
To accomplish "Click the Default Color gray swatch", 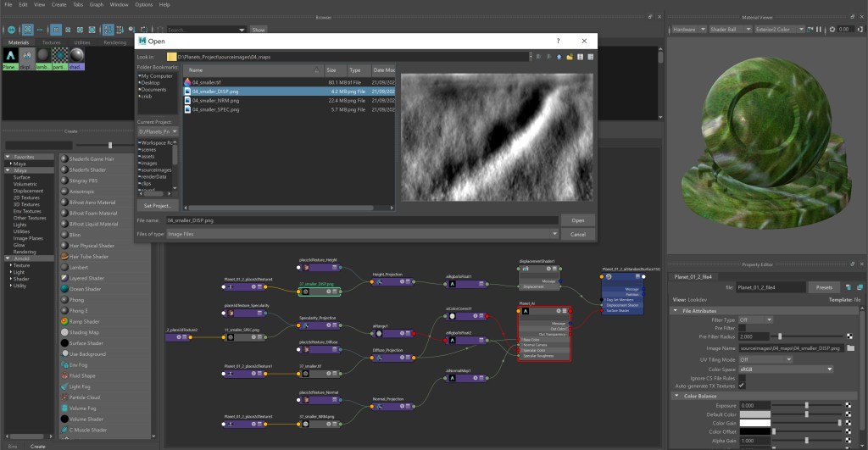I will [755, 414].
